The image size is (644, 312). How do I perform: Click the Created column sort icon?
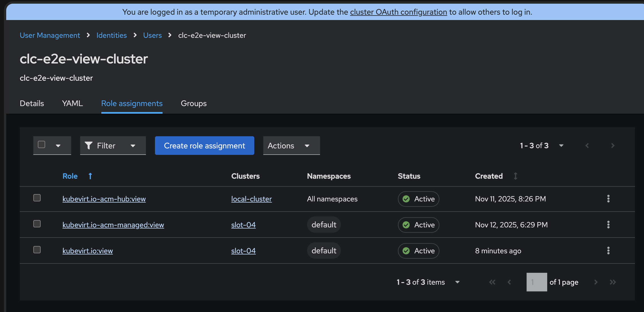coord(515,176)
